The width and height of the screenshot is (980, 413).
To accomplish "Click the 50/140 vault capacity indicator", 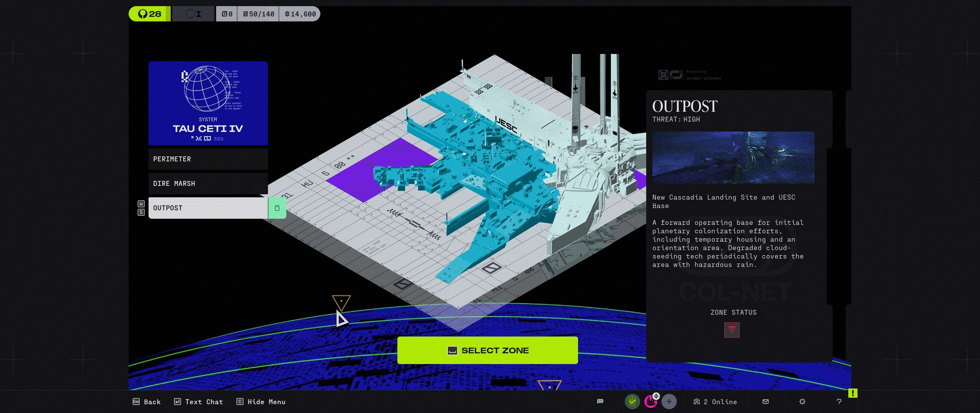I will click(258, 14).
